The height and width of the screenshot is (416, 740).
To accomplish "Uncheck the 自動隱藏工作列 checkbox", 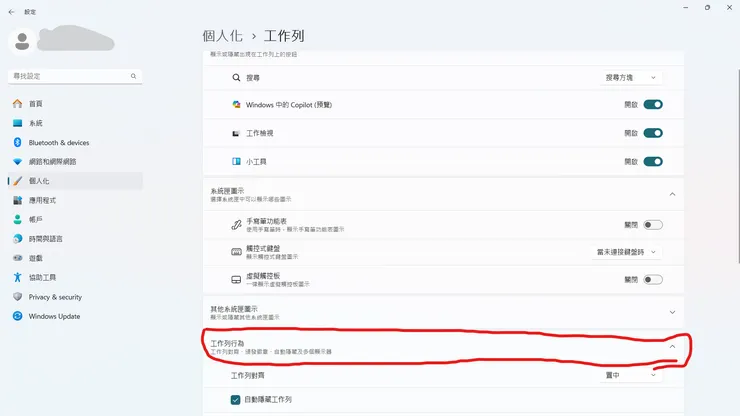I will pyautogui.click(x=235, y=399).
